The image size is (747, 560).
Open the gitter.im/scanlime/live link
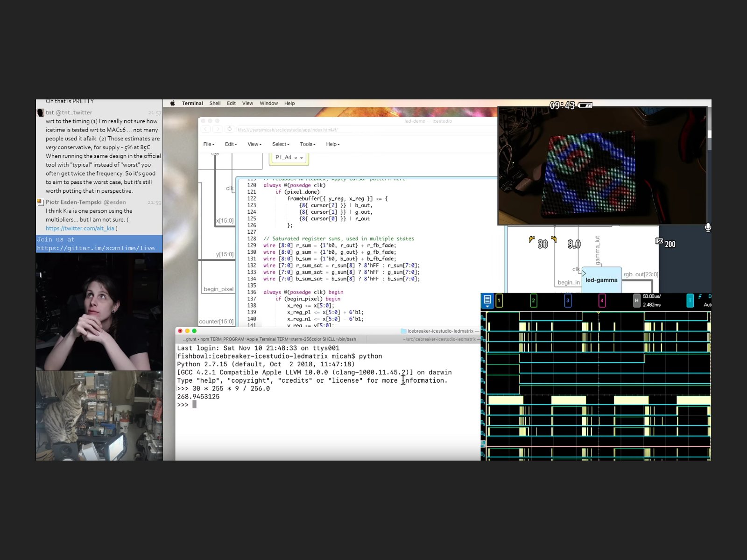(96, 248)
